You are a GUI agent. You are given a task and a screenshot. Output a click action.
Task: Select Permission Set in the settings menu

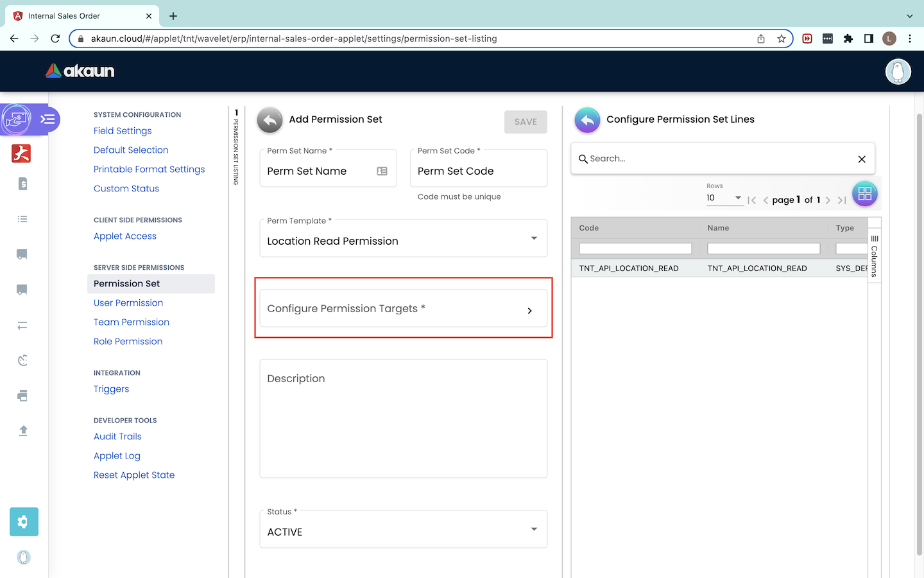(x=126, y=284)
